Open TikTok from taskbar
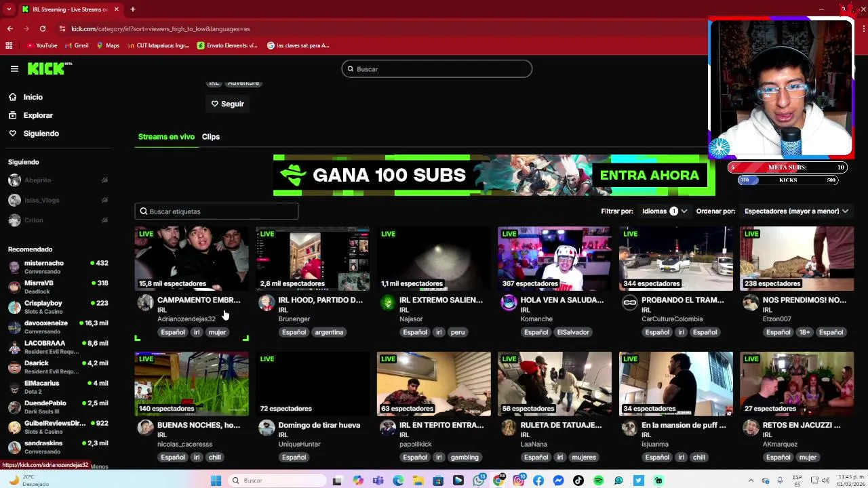868x488 pixels. tap(578, 481)
